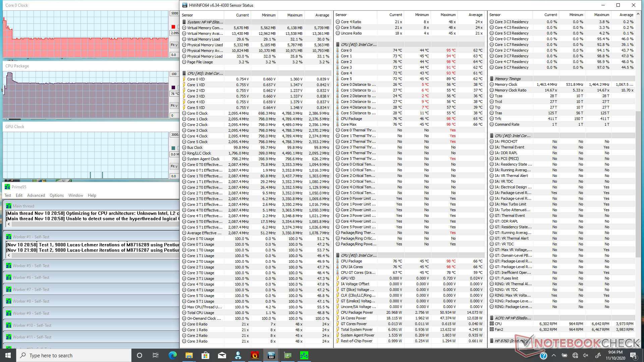Select Worker #10 - Self-Test window title
The width and height of the screenshot is (644, 362).
click(x=32, y=325)
